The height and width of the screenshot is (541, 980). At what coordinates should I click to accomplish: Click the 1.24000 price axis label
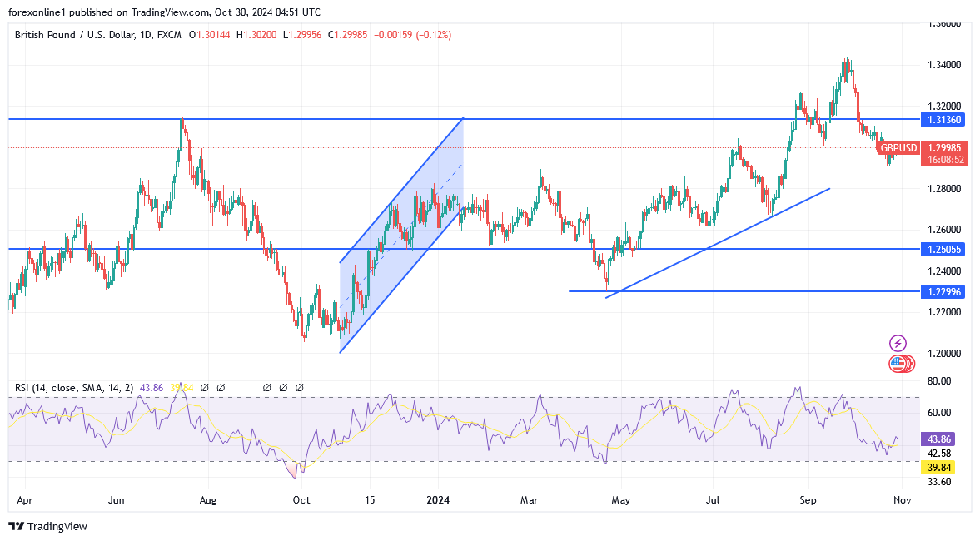click(x=943, y=271)
